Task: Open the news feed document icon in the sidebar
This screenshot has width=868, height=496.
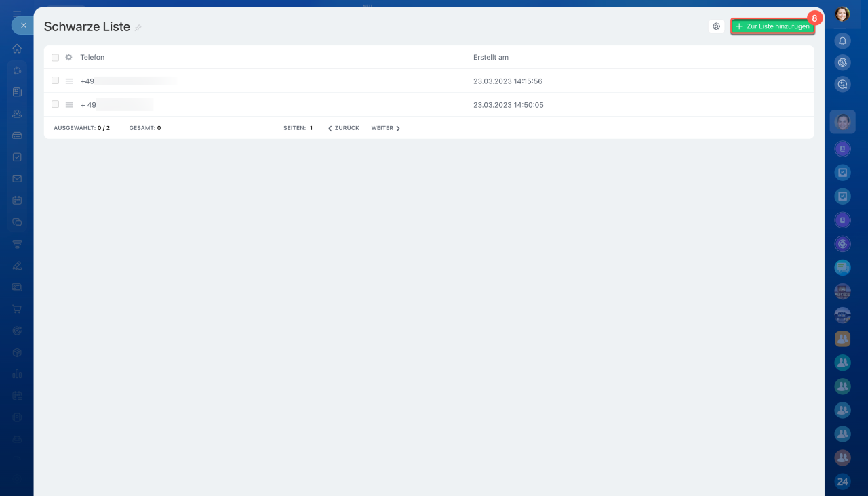Action: pyautogui.click(x=17, y=92)
